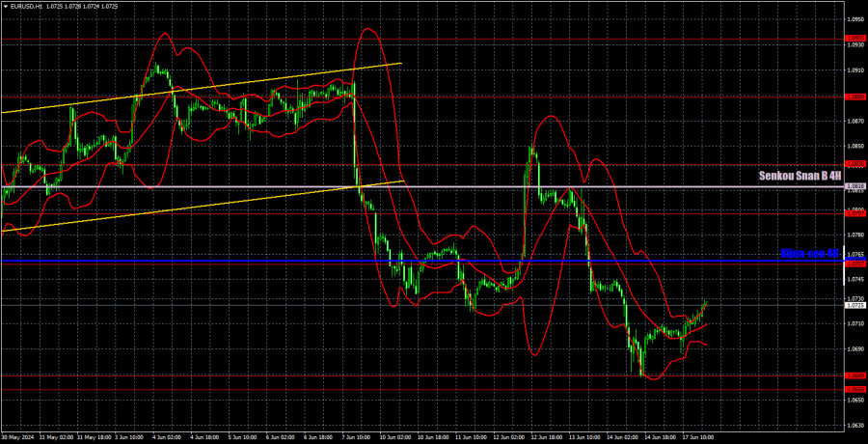
Task: Click the 30 May 2024 time axis label
Action: pyautogui.click(x=15, y=435)
